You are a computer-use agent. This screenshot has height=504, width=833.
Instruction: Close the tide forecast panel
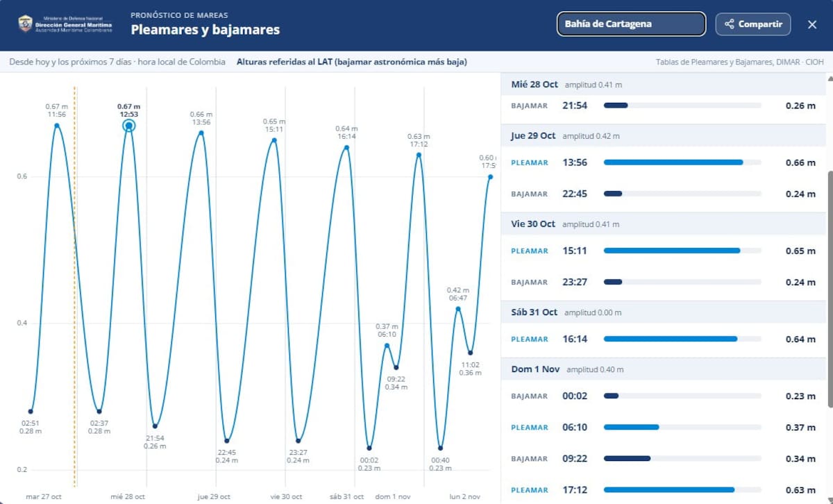click(x=812, y=24)
